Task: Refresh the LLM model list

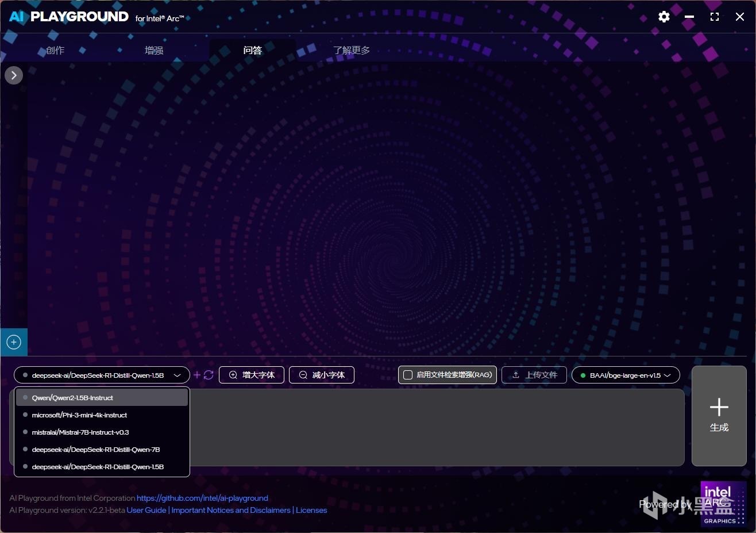Action: pos(209,375)
